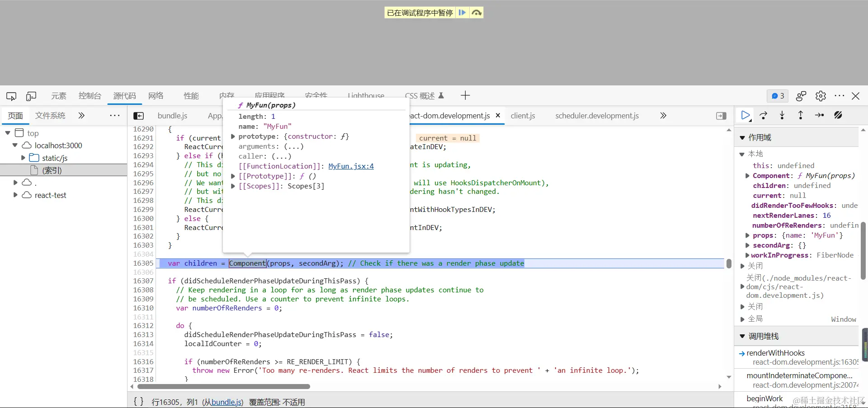Toggle device emulation mode
Viewport: 868px width, 408px height.
[31, 96]
